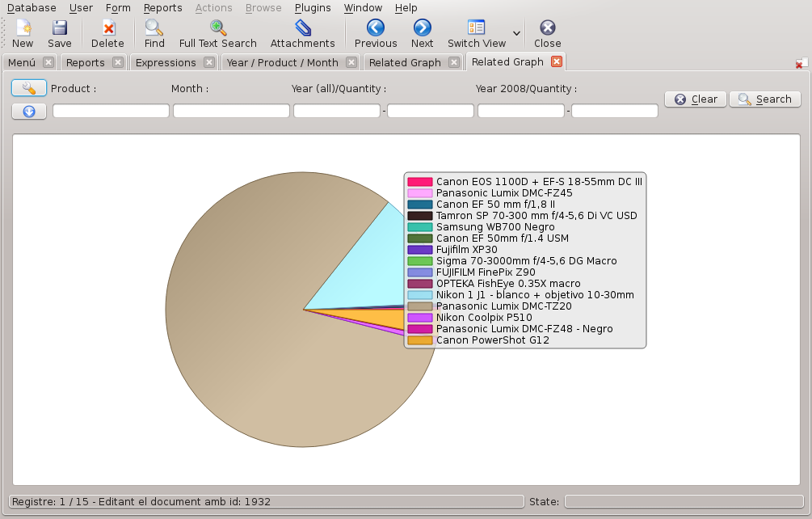Open the Help menu
This screenshot has height=519, width=812.
pos(406,8)
